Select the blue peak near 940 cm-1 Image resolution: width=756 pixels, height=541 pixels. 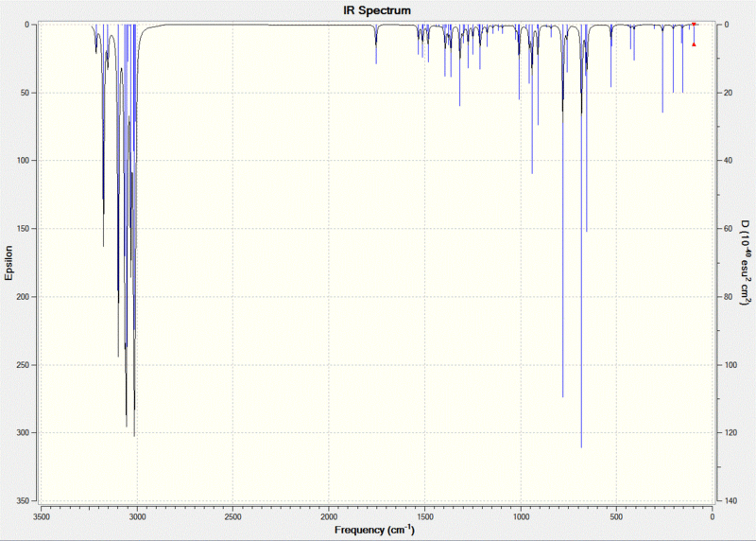(532, 99)
